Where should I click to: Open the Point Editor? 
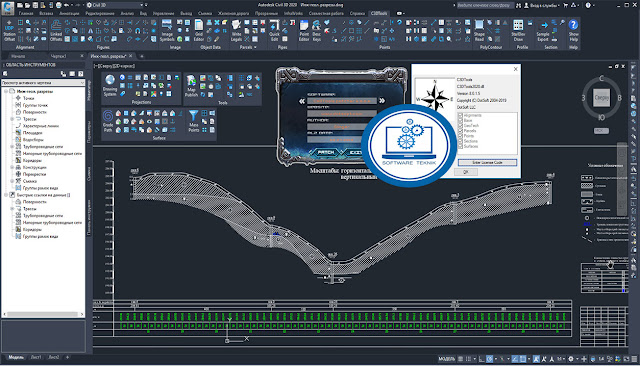[304, 31]
